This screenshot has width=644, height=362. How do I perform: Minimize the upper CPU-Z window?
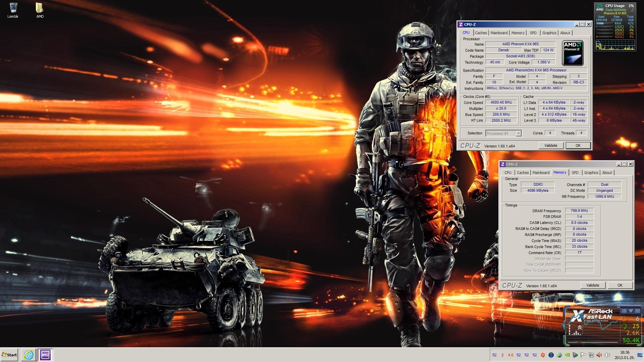click(577, 24)
